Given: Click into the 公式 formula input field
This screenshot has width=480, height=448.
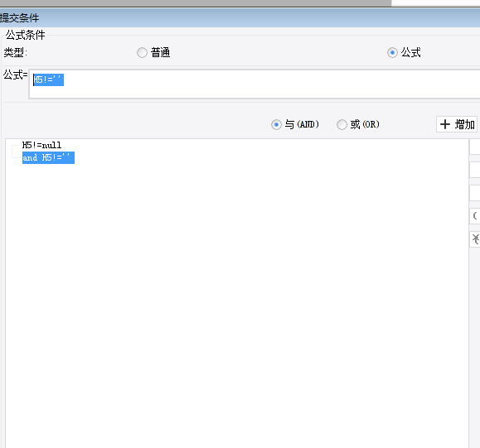Looking at the screenshot, I should click(x=255, y=84).
